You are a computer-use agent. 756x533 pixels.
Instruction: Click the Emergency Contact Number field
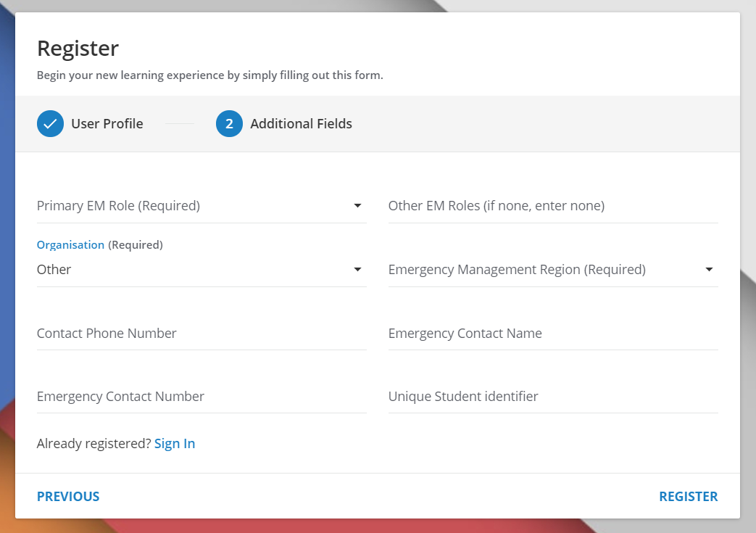click(201, 397)
